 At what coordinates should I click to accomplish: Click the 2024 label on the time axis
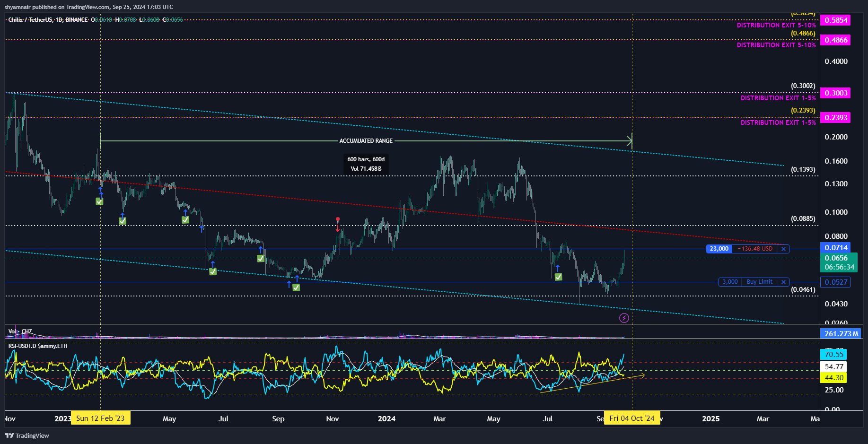coord(386,419)
